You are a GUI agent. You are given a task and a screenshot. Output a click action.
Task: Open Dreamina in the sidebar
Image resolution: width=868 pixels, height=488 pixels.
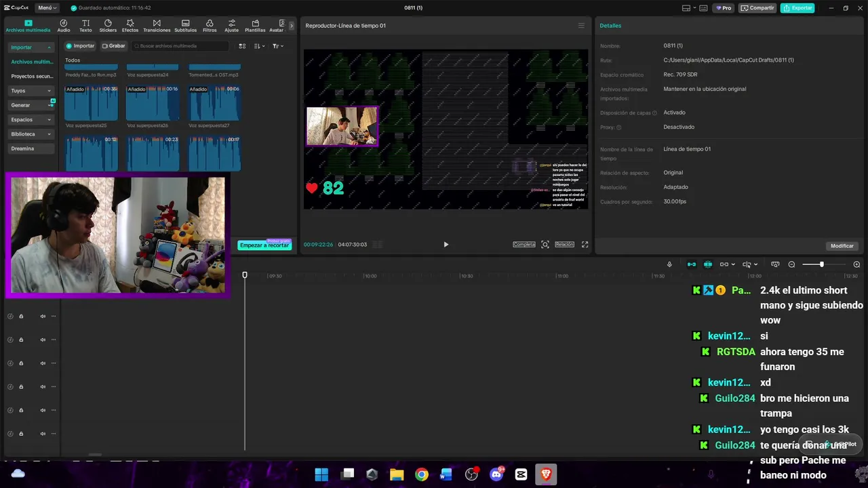[x=31, y=148]
